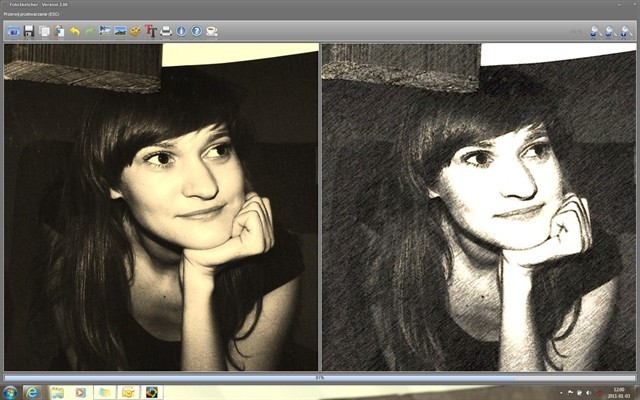Image resolution: width=640 pixels, height=400 pixels.
Task: Save the image with the floppy disk icon
Action: pyautogui.click(x=29, y=31)
